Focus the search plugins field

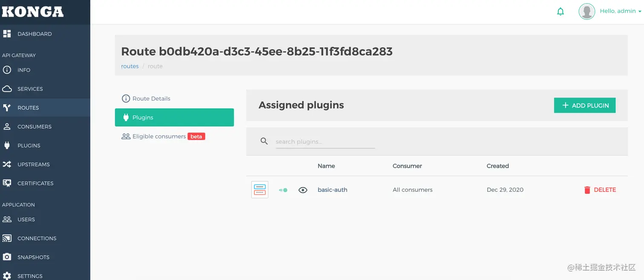click(x=325, y=141)
